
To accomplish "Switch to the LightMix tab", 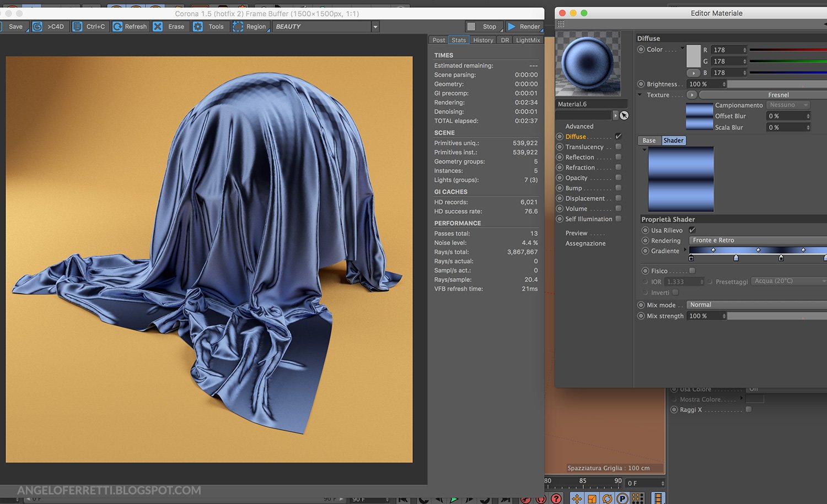I will pos(528,40).
